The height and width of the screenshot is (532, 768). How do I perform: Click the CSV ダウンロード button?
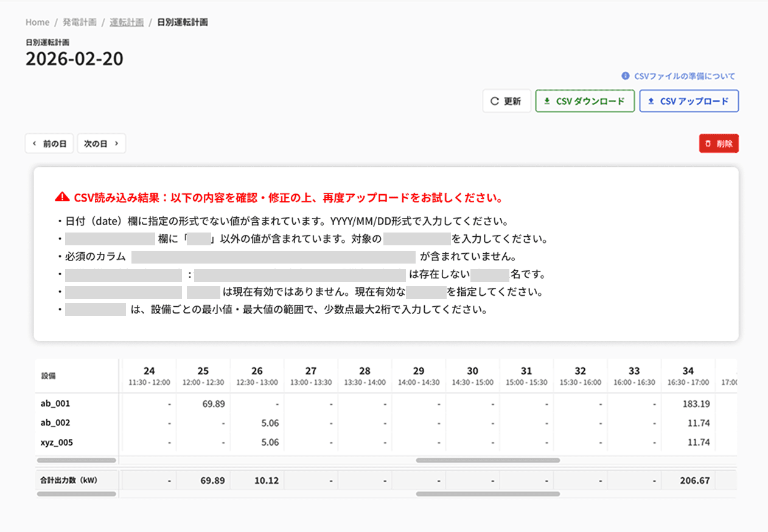(585, 101)
